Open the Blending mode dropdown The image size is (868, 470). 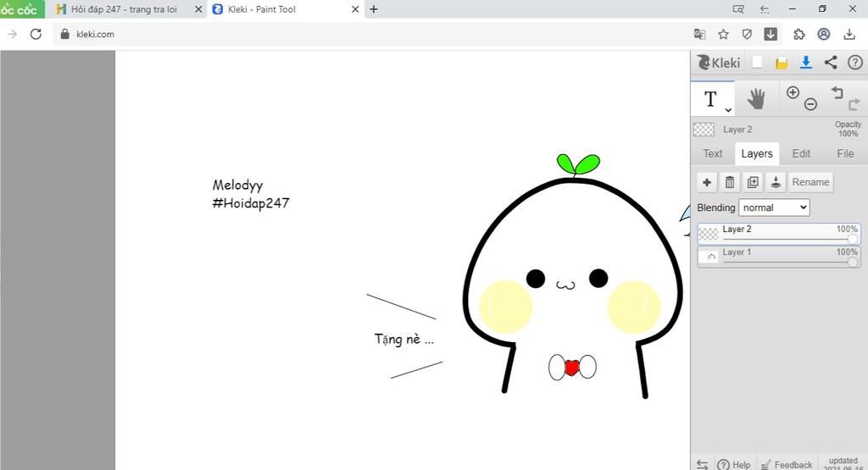[x=774, y=207]
